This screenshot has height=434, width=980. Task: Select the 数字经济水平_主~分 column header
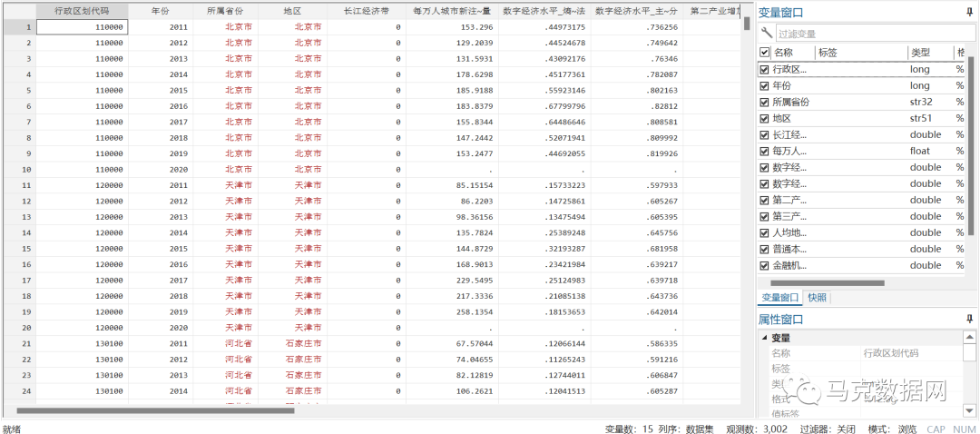pos(636,11)
